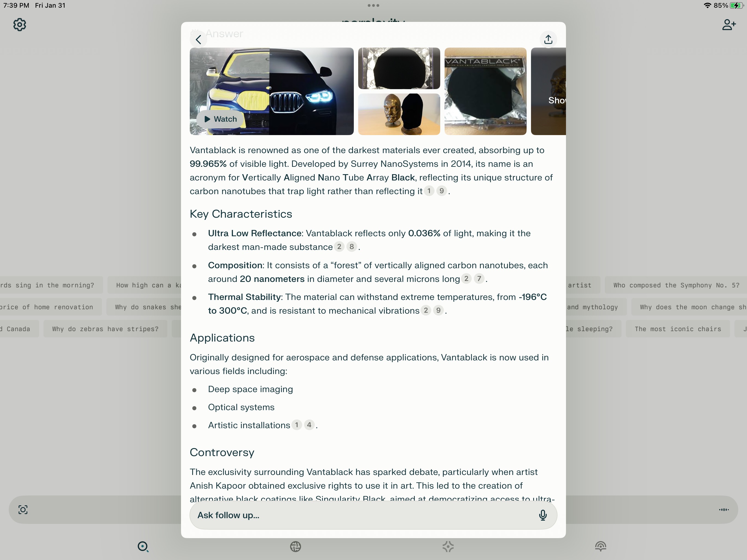Viewport: 747px width, 560px height.
Task: Open the black disc on foil thumbnail
Action: tap(399, 68)
